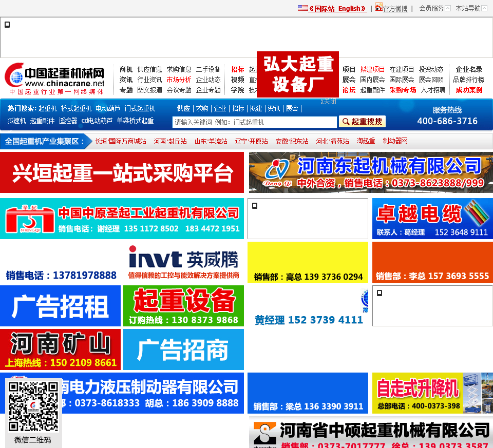Click the Weibo icon

coord(378,7)
